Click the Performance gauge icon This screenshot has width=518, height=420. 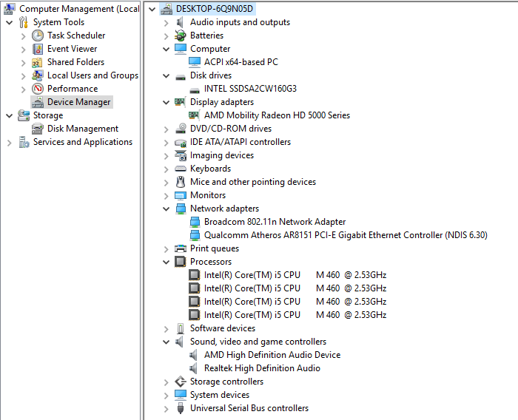[38, 89]
